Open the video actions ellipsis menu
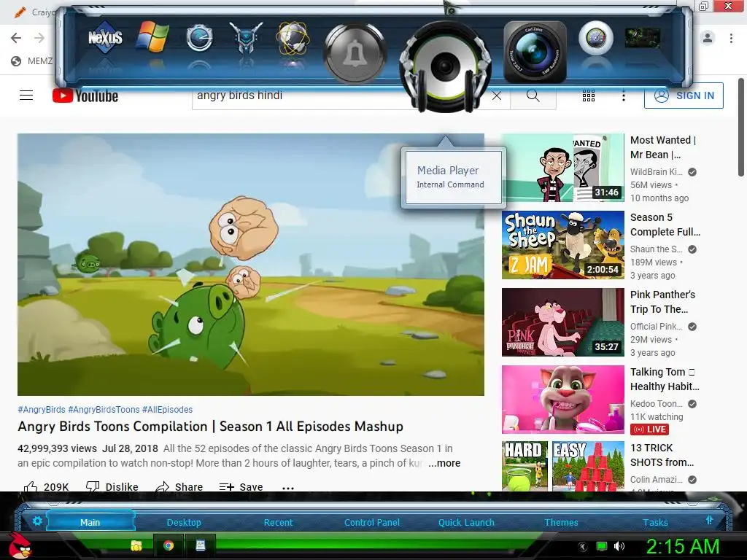747x560 pixels. (287, 487)
